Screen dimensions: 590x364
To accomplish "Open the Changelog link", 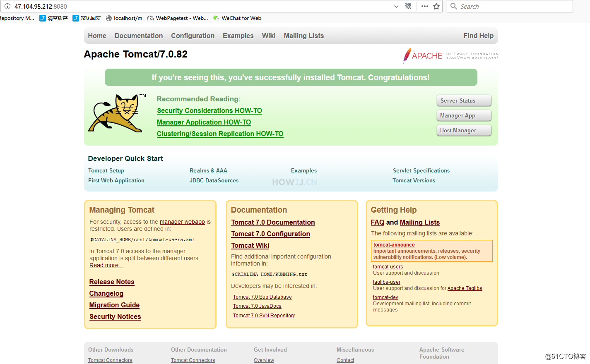I will pyautogui.click(x=106, y=293).
